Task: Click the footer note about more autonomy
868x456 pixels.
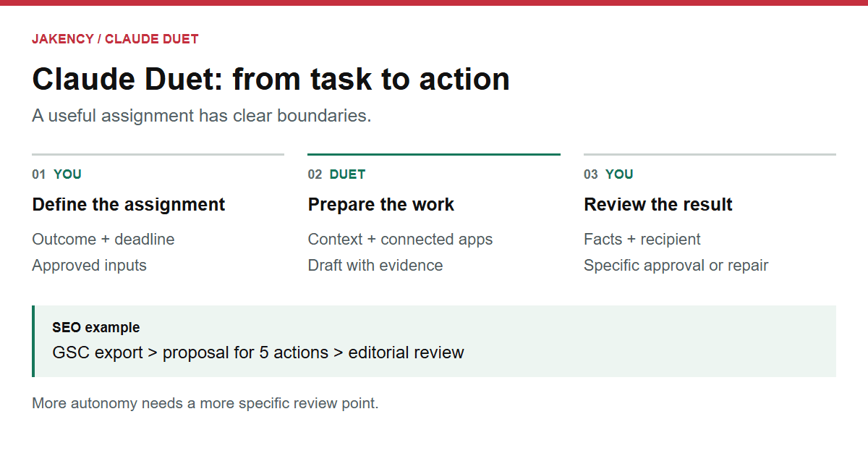Action: point(205,404)
